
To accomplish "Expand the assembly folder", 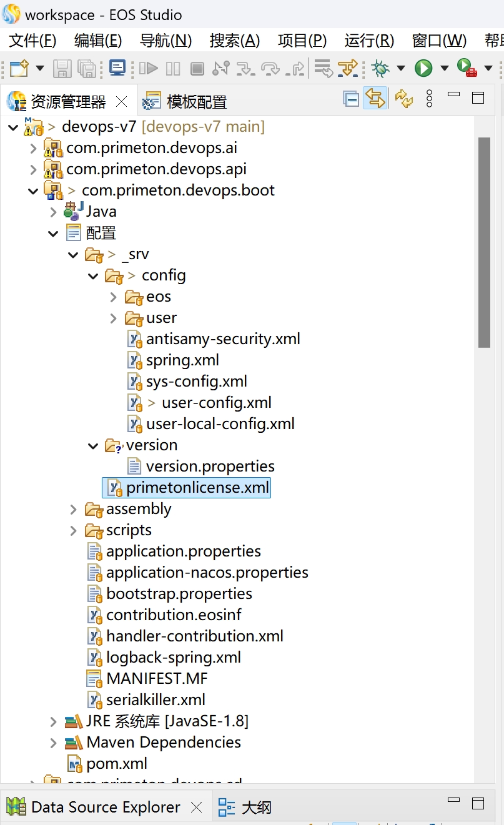I will [74, 510].
